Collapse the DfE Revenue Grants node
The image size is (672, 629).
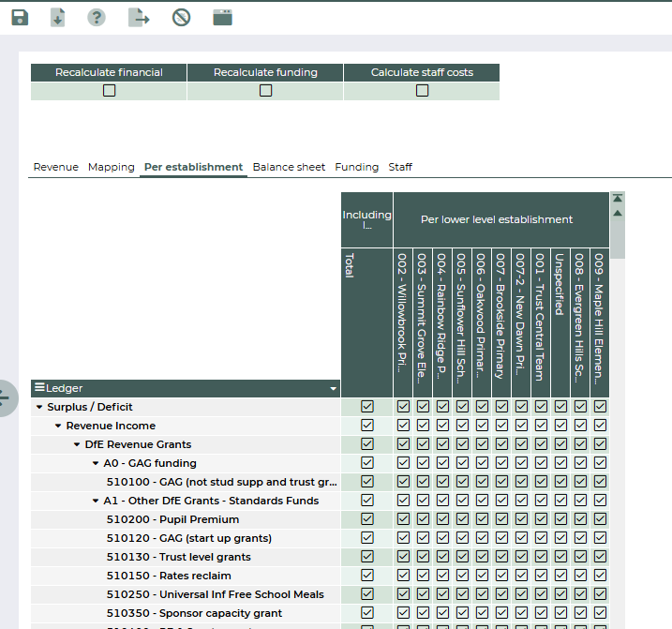[77, 445]
